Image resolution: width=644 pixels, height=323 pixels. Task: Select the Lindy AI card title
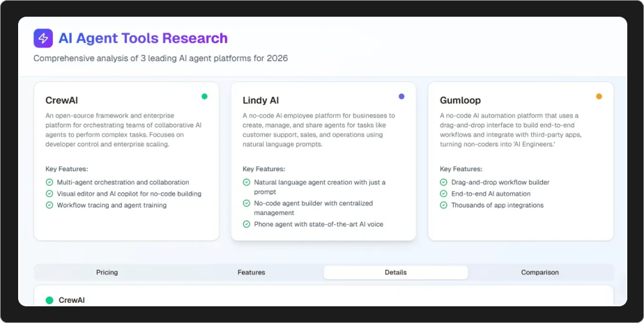click(x=261, y=100)
